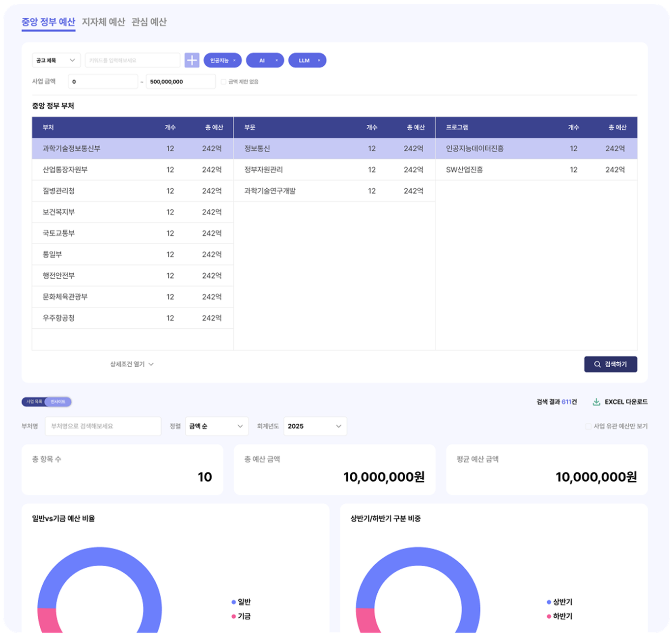Remove the LLM keyword tag
672x636 pixels.
(x=319, y=60)
